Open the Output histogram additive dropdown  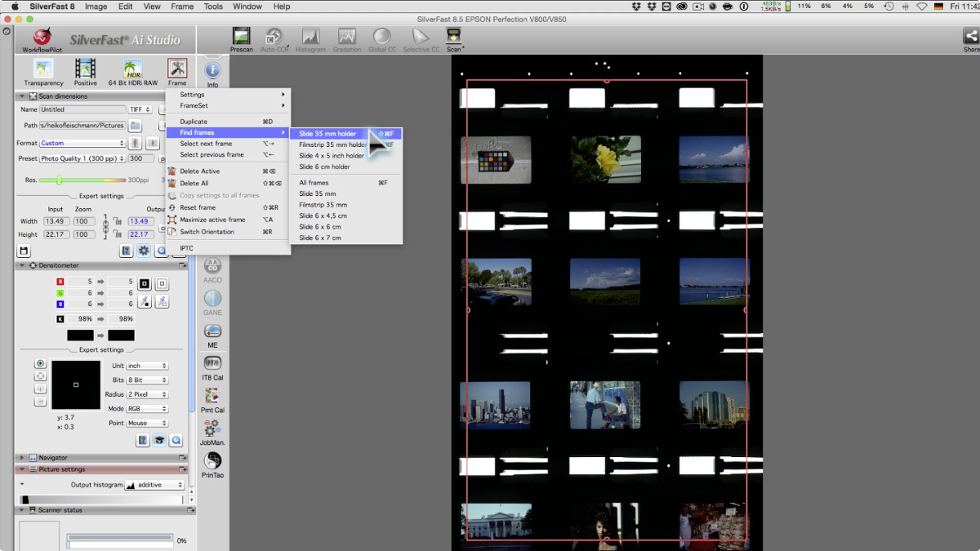coord(154,485)
